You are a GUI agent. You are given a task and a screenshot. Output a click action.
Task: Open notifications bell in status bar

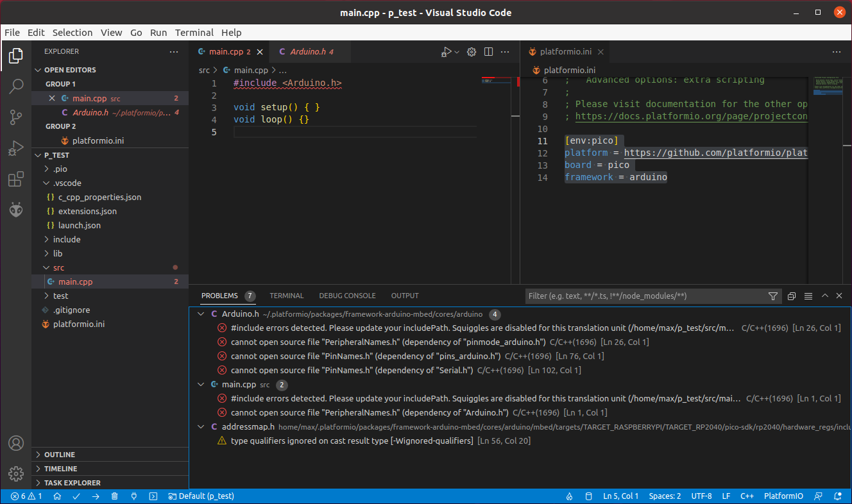(837, 496)
